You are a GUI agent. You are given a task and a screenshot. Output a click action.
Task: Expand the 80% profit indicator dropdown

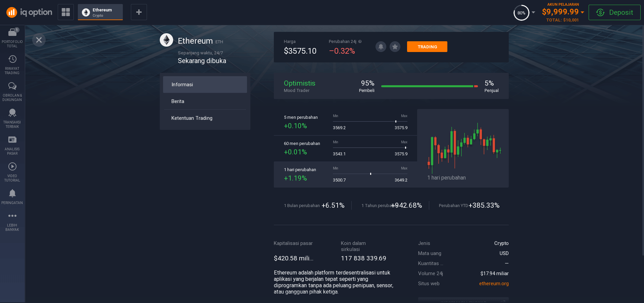[x=533, y=12]
